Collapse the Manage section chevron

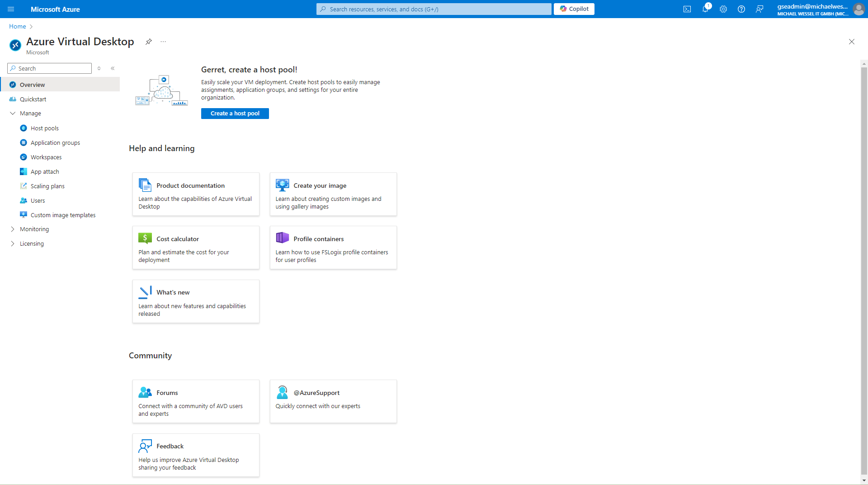pos(13,113)
